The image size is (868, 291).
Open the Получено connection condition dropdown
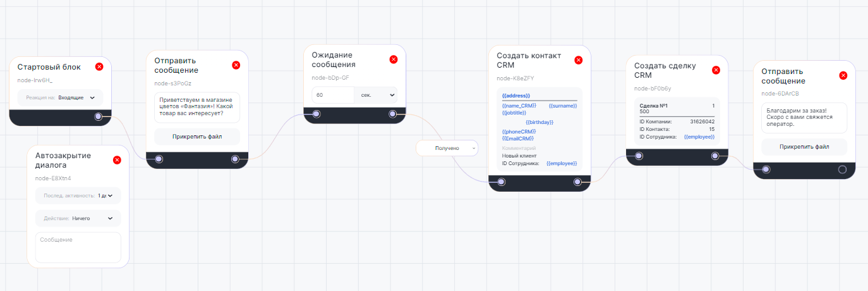[447, 148]
